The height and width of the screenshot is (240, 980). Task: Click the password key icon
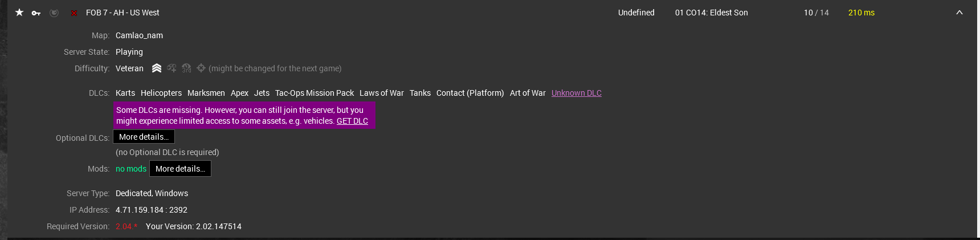click(36, 13)
